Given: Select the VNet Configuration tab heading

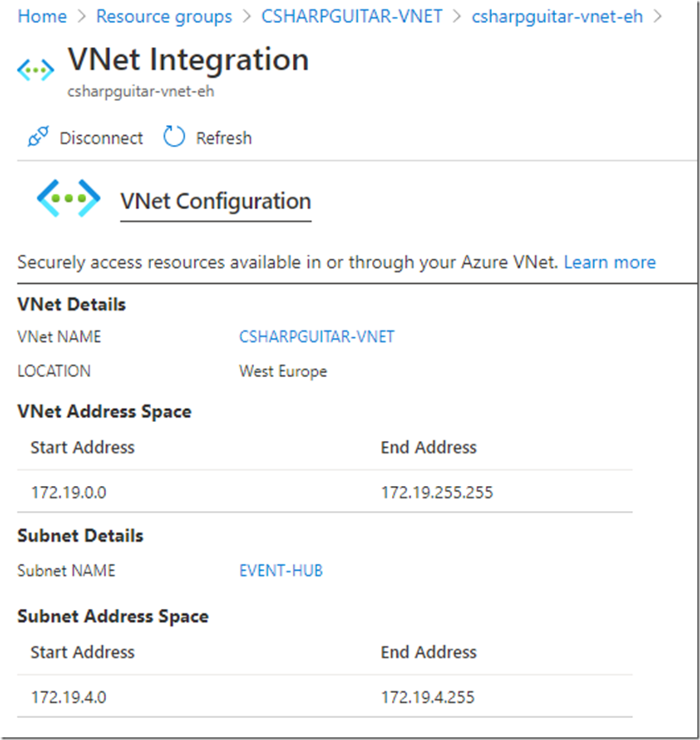Looking at the screenshot, I should tap(216, 201).
